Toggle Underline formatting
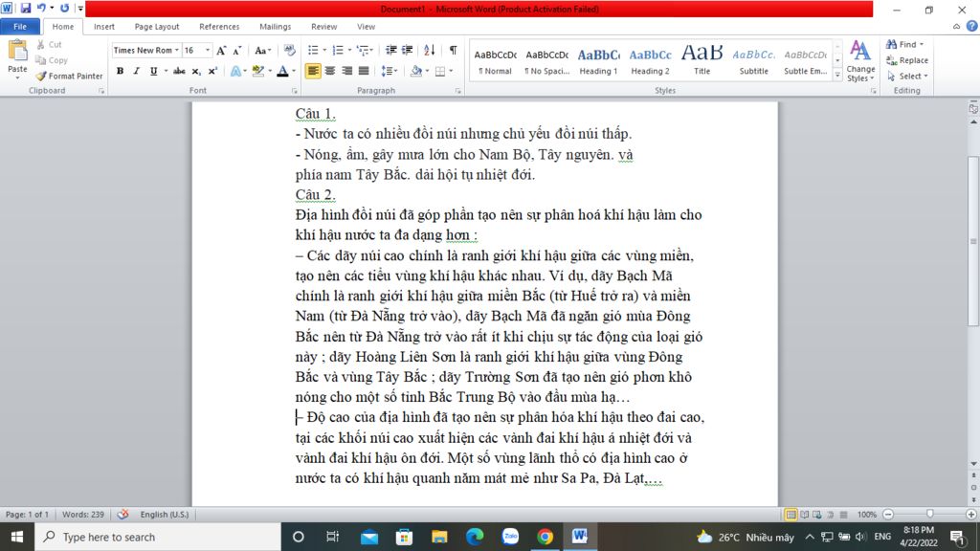This screenshot has width=980, height=551. (153, 71)
